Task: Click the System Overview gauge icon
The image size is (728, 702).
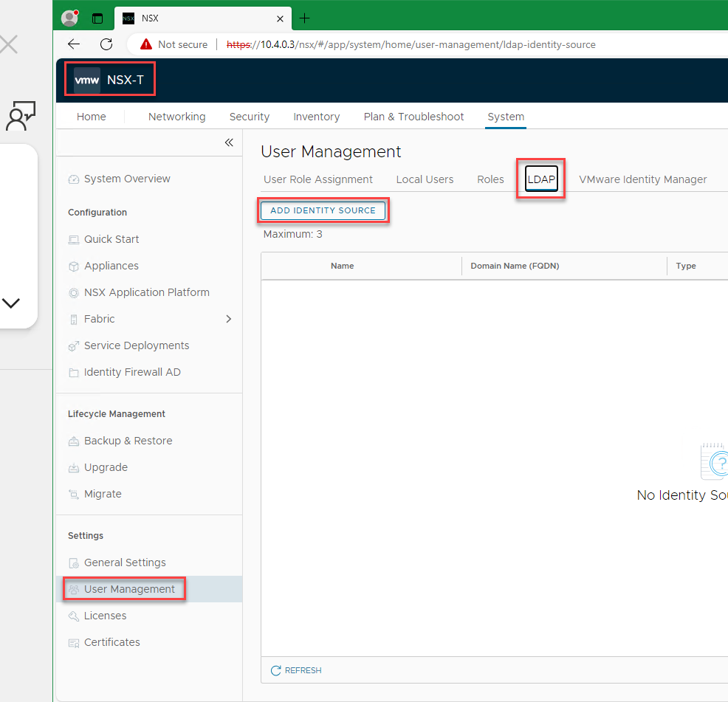Action: click(74, 179)
